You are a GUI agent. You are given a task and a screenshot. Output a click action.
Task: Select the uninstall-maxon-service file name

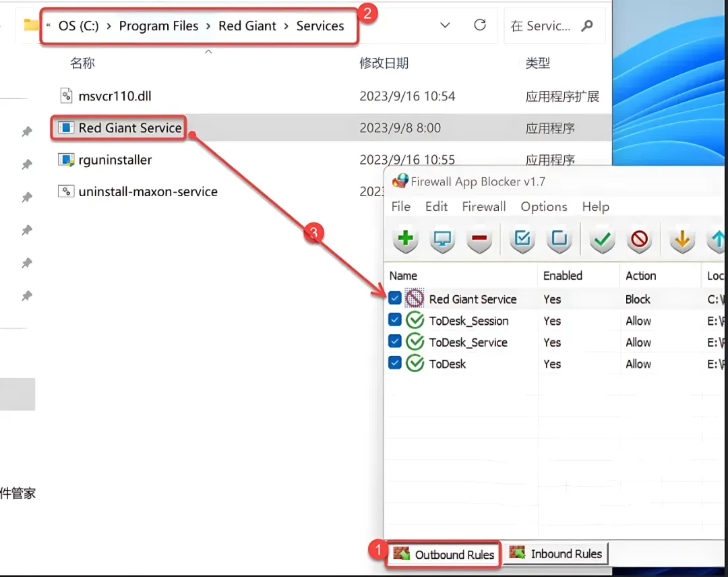pyautogui.click(x=148, y=191)
